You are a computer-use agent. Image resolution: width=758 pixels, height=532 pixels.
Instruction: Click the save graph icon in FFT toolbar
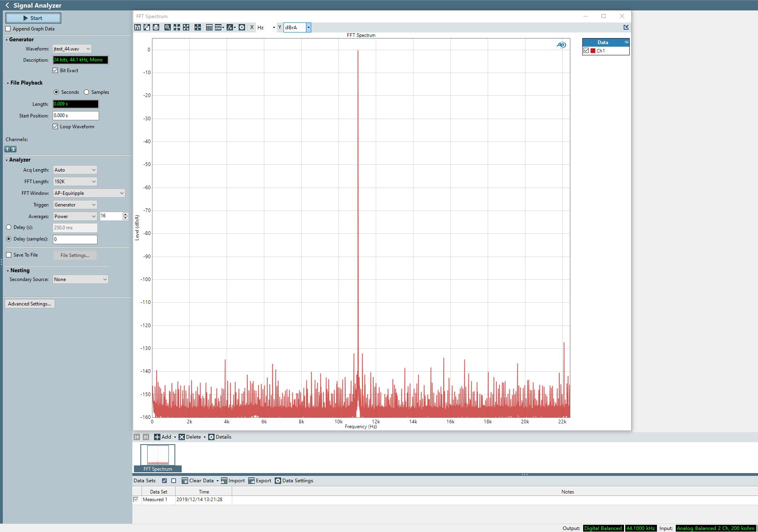tap(138, 27)
